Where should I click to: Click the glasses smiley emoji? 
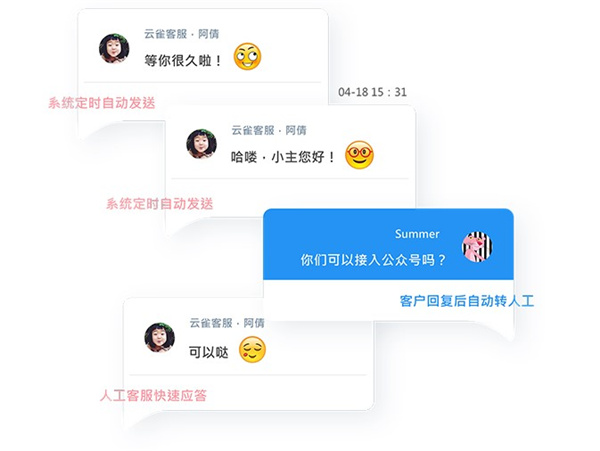click(359, 155)
